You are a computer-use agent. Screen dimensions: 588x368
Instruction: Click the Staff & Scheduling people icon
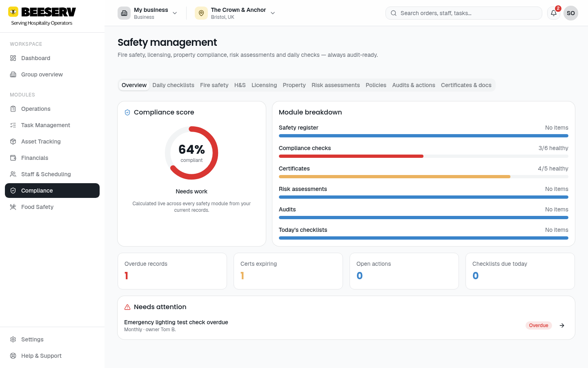click(x=13, y=174)
